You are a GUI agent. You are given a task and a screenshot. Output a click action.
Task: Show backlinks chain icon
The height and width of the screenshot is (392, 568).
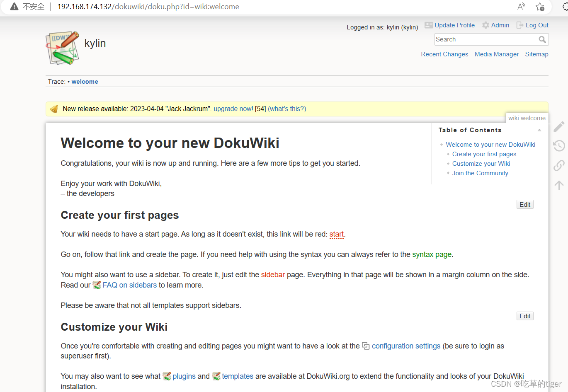[559, 165]
